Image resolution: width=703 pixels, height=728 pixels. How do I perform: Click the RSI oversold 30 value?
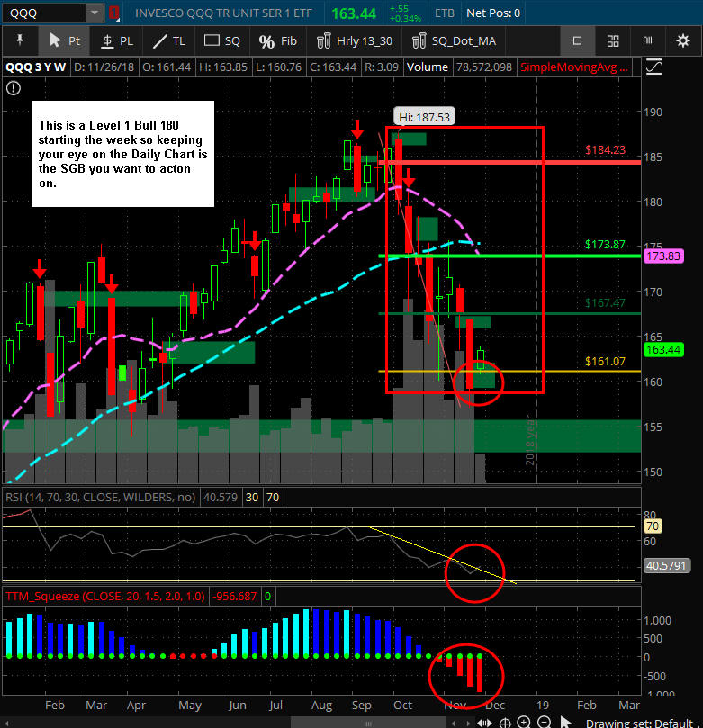click(252, 498)
